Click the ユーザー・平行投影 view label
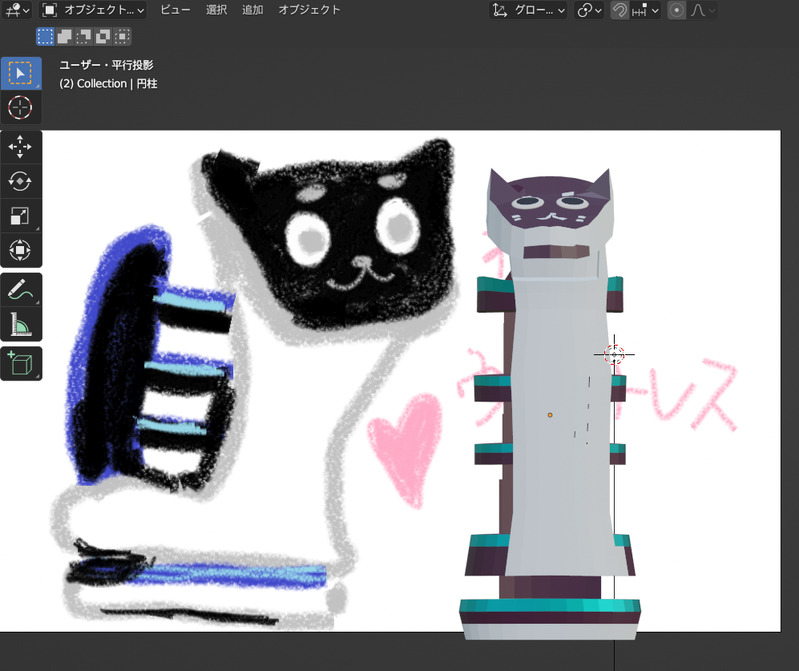 click(106, 65)
